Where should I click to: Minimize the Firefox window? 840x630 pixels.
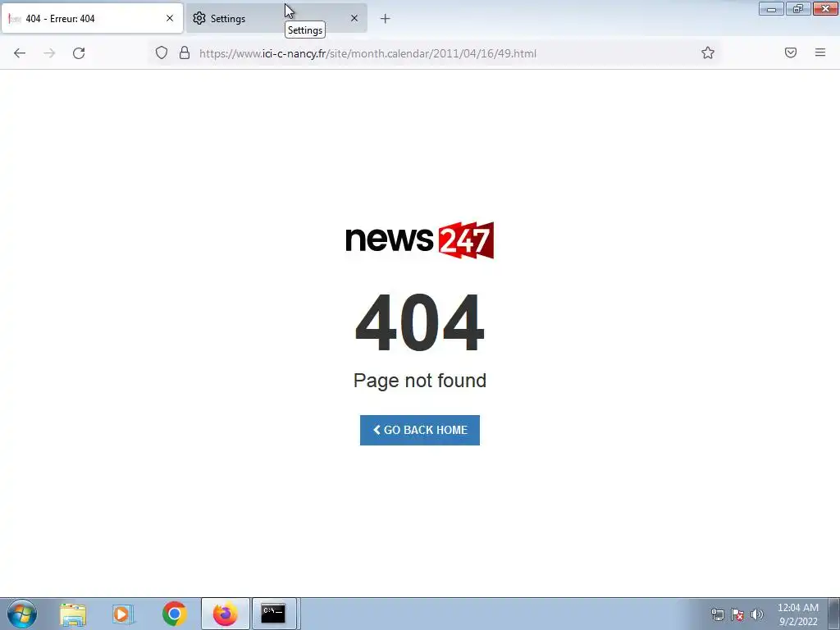pyautogui.click(x=771, y=8)
